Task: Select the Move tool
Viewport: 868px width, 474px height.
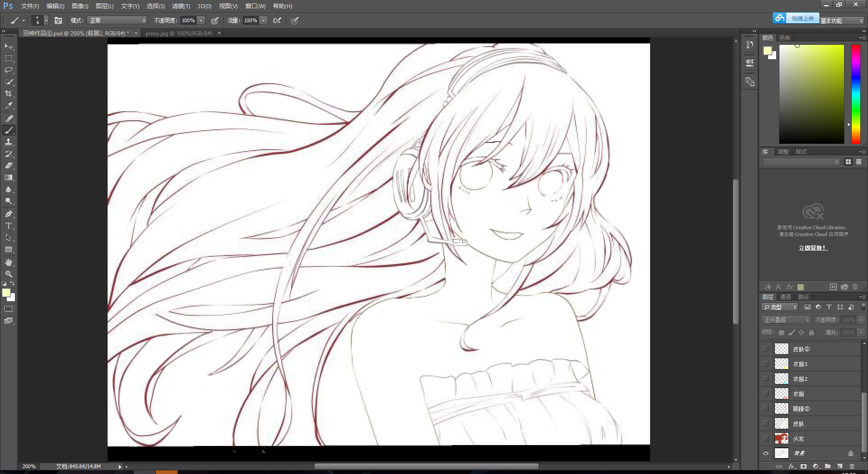Action: pos(9,47)
